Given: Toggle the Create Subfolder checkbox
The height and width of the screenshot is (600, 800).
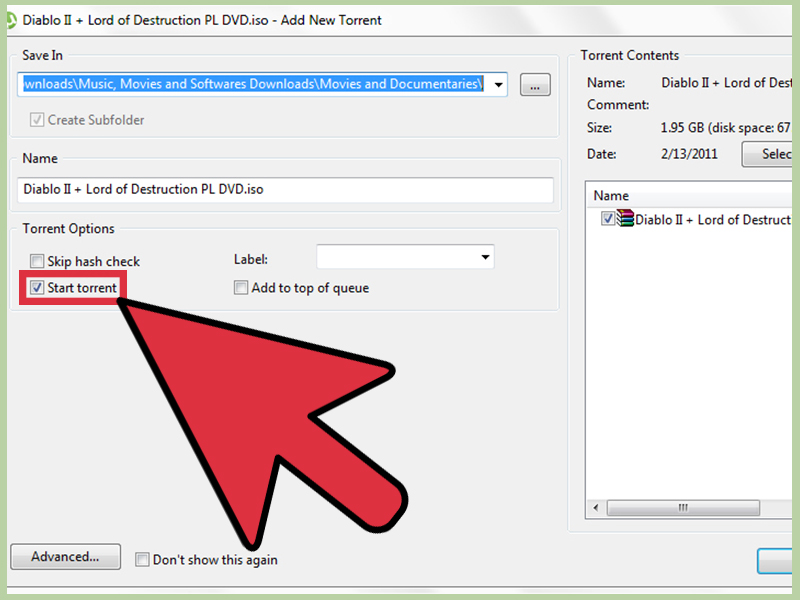Looking at the screenshot, I should (37, 120).
